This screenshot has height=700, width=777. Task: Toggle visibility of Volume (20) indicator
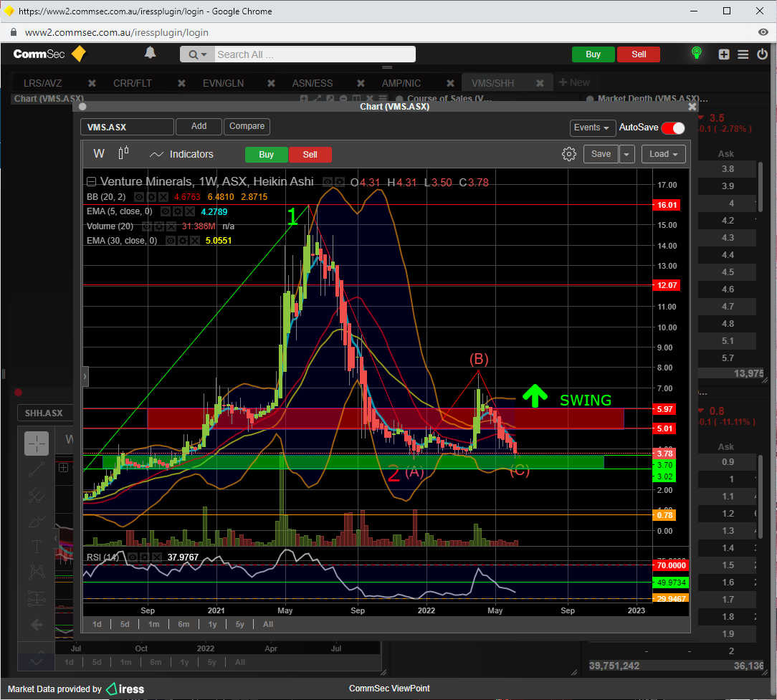[147, 226]
